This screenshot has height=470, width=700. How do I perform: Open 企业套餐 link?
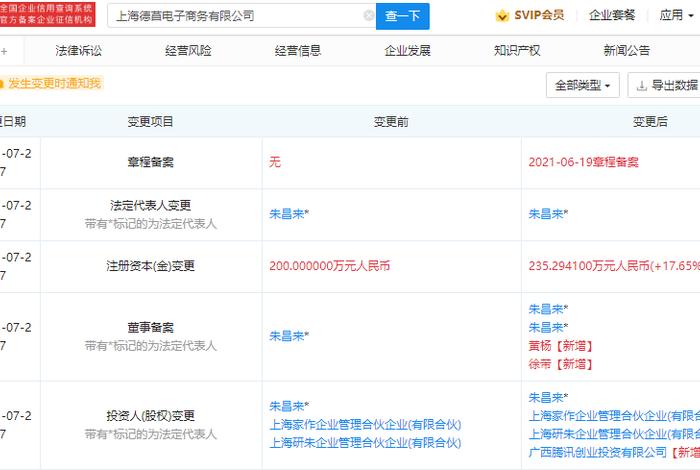[612, 15]
